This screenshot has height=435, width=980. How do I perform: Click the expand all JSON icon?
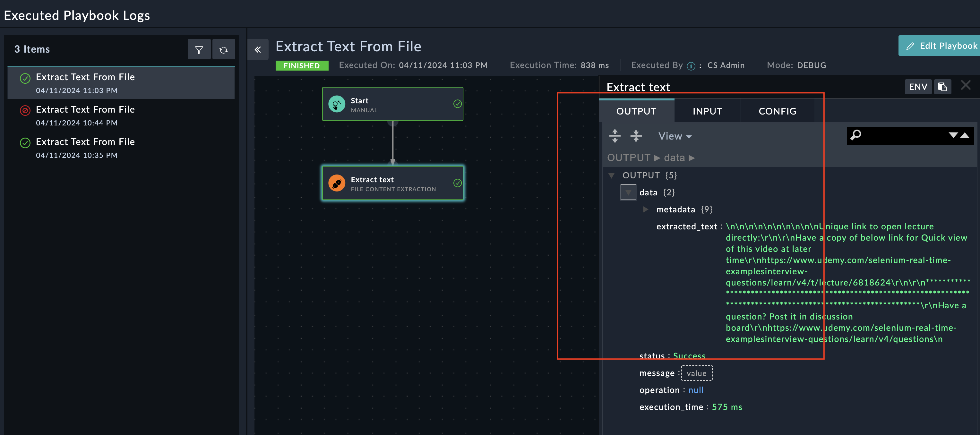coord(615,136)
